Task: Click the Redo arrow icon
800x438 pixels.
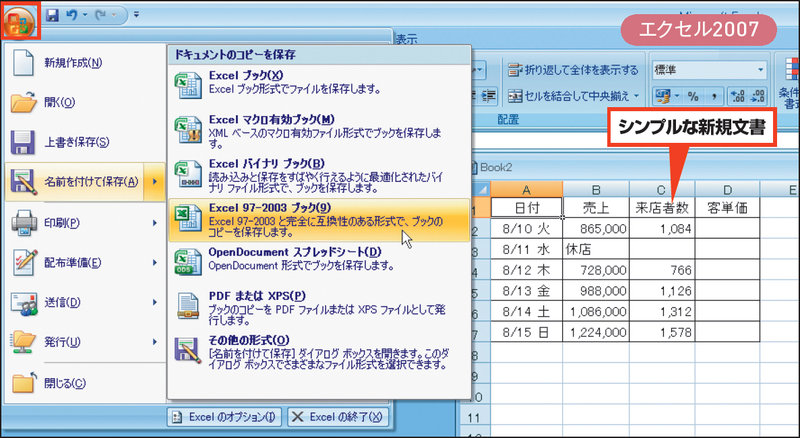Action: tap(101, 16)
